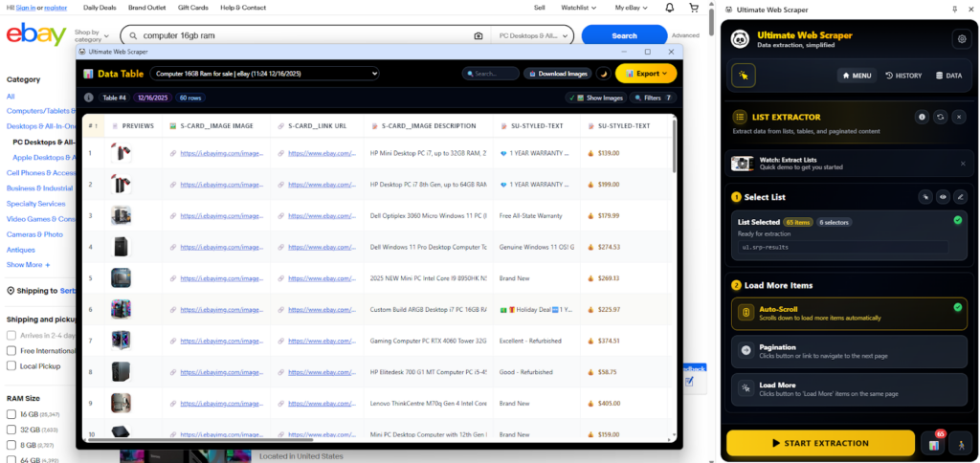Open the scraper settings gear
The width and height of the screenshot is (980, 463).
click(961, 39)
